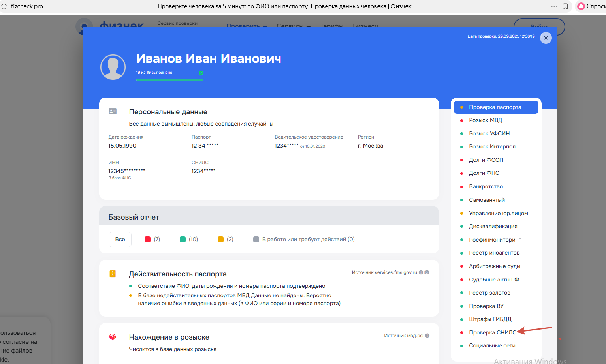The width and height of the screenshot is (606, 364).
Task: Show 'В работе или требует действий' items
Action: 304,239
